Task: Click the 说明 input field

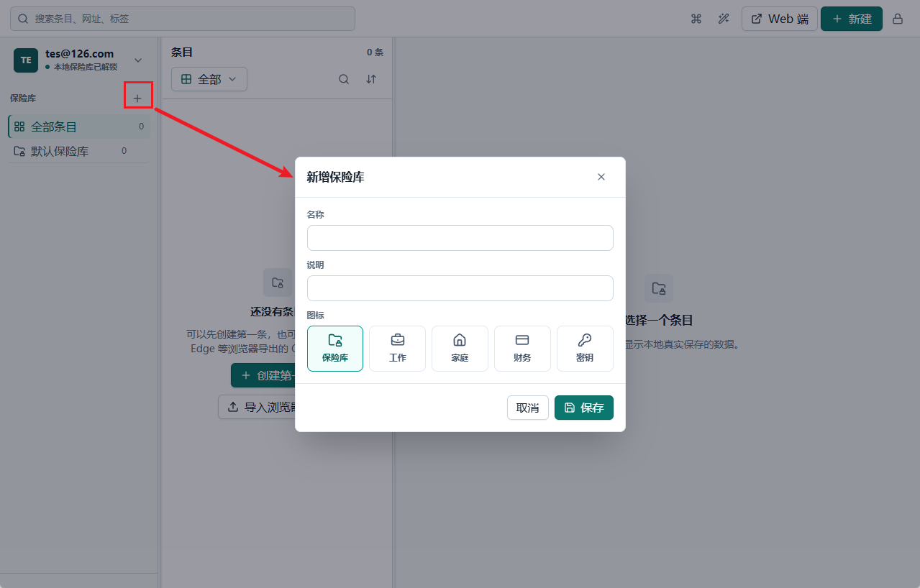Action: [460, 288]
